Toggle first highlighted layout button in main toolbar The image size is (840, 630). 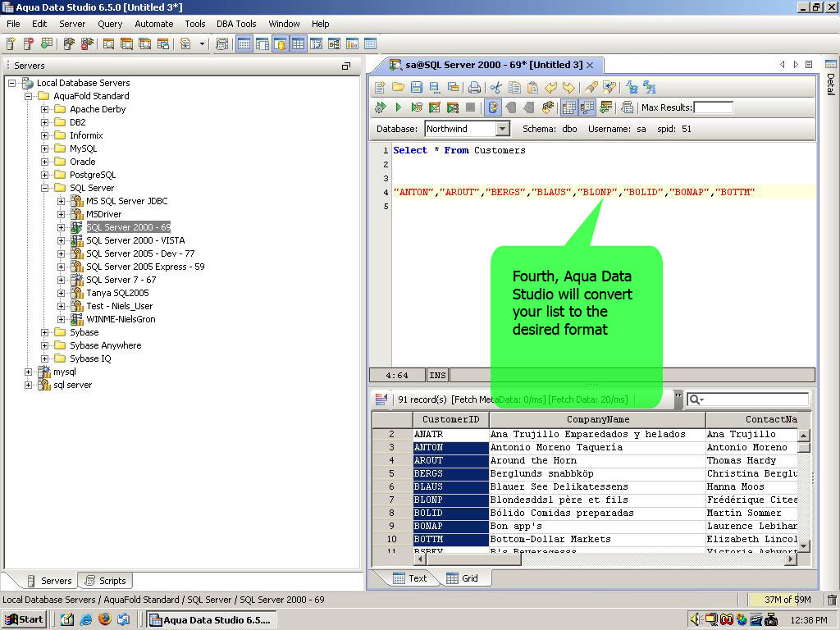[x=244, y=44]
